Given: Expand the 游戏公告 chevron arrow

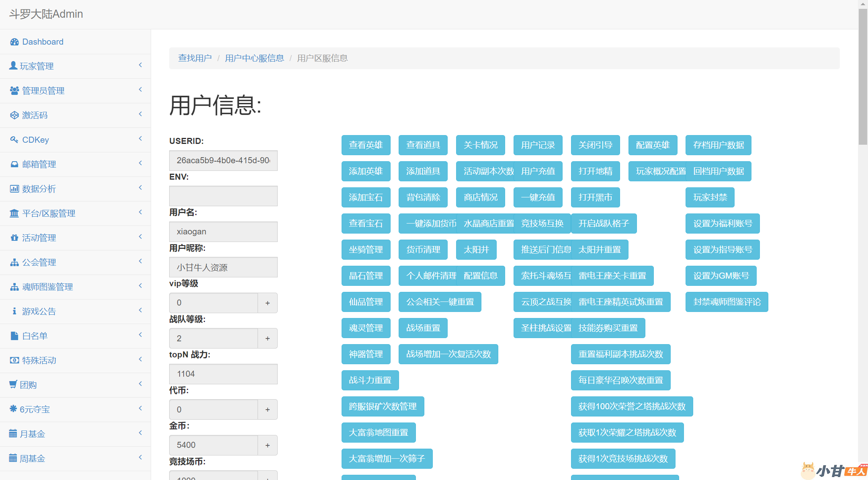Looking at the screenshot, I should [x=140, y=310].
